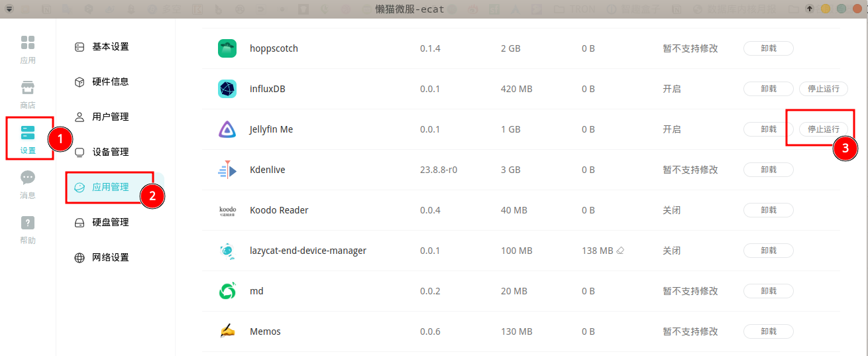Viewport: 868px width, 356px height.
Task: Click the hoppscotch app icon
Action: pyautogui.click(x=227, y=48)
